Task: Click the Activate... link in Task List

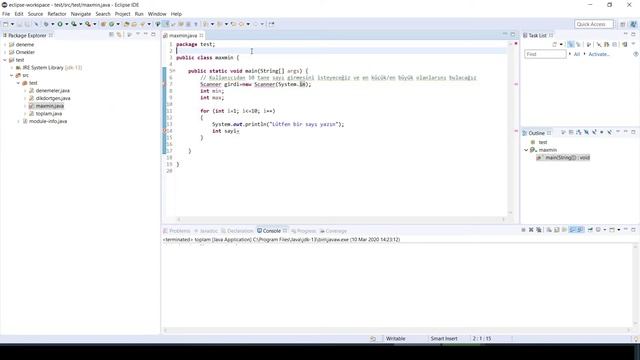Action: coord(599,54)
